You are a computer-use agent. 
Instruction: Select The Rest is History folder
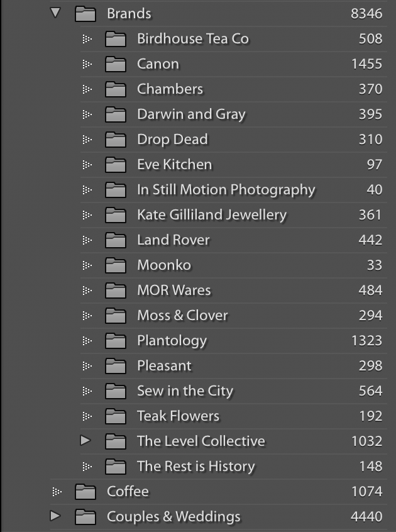(x=196, y=466)
